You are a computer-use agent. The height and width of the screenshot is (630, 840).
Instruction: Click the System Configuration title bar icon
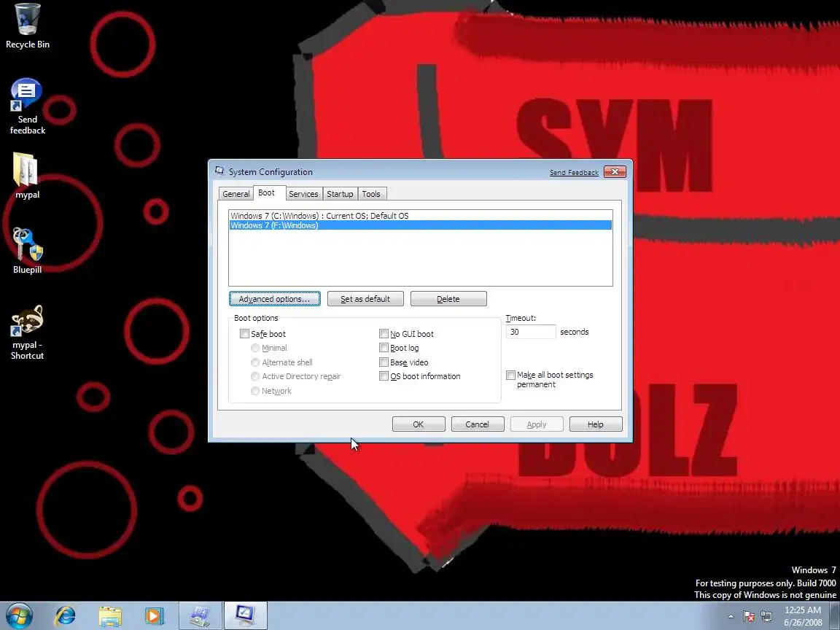[x=219, y=171]
